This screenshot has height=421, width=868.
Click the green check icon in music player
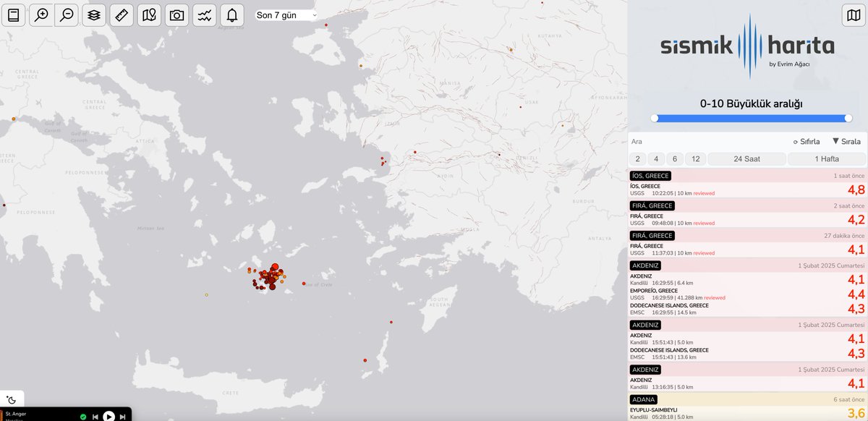coord(83,417)
